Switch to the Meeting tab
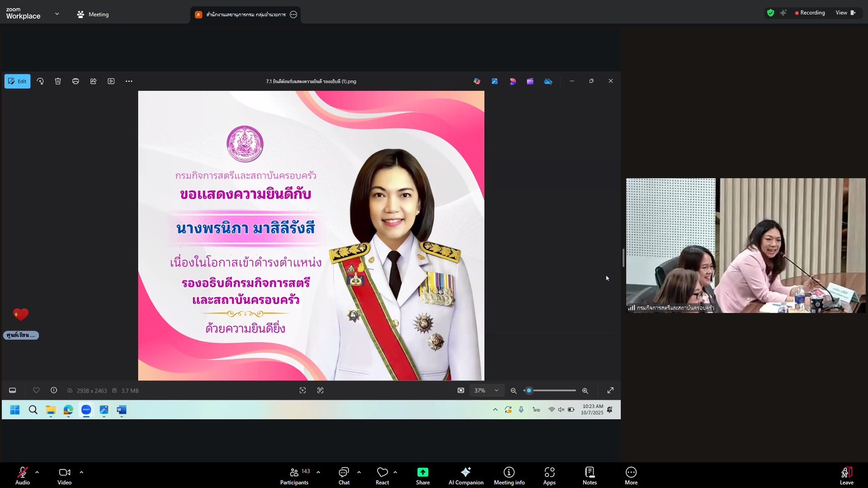Viewport: 868px width, 488px height. [x=93, y=14]
